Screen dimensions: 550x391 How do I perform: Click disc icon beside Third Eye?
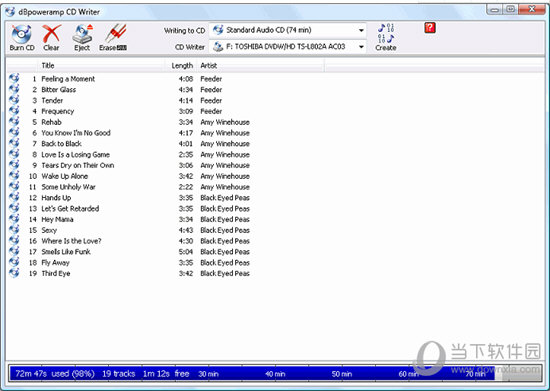pyautogui.click(x=14, y=272)
